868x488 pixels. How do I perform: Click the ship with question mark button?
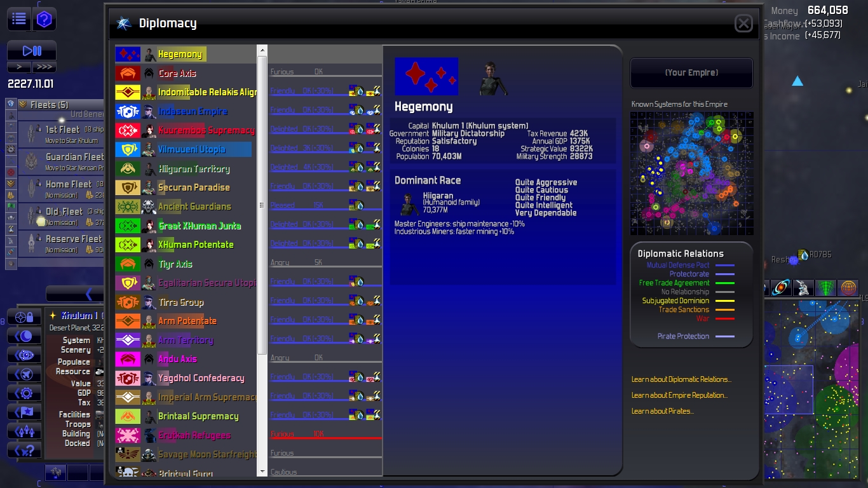(25, 450)
